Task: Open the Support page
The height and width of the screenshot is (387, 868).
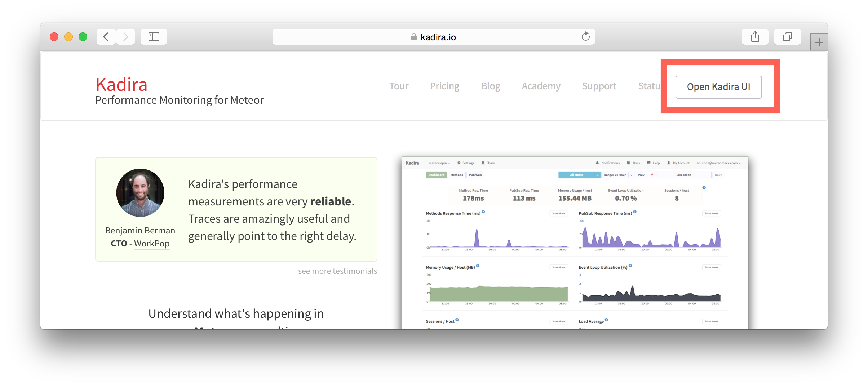Action: click(x=599, y=86)
